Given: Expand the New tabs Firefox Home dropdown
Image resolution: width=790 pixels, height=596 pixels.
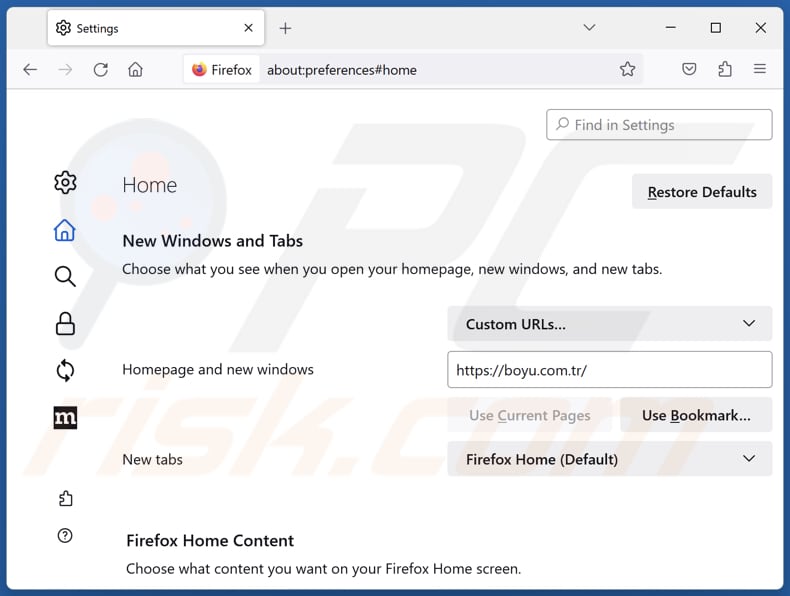Looking at the screenshot, I should point(609,459).
